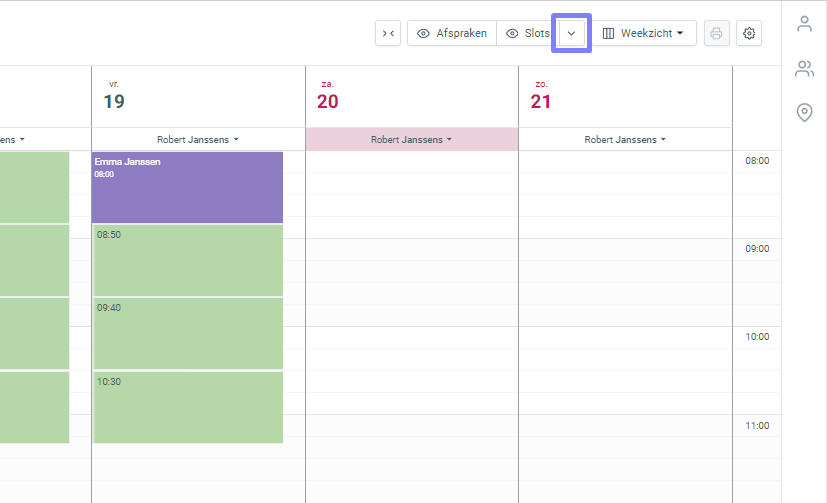Viewport: 827px width, 503px height.
Task: Open Robert Janssens dropdown under Sunday 21
Action: tap(625, 140)
